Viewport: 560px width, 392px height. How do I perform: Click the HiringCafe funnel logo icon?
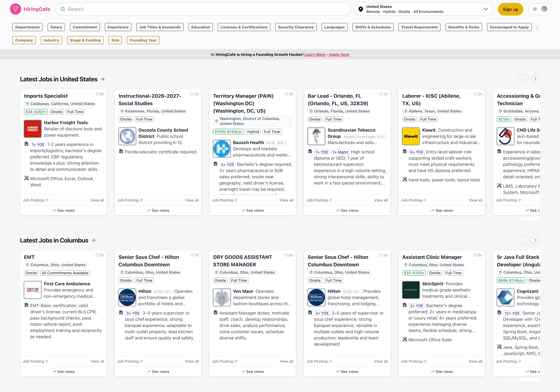(x=15, y=9)
